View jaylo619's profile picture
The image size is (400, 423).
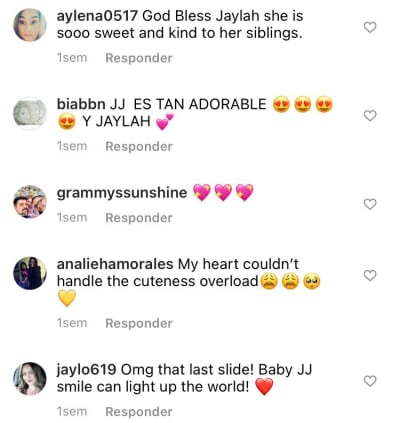(x=30, y=379)
